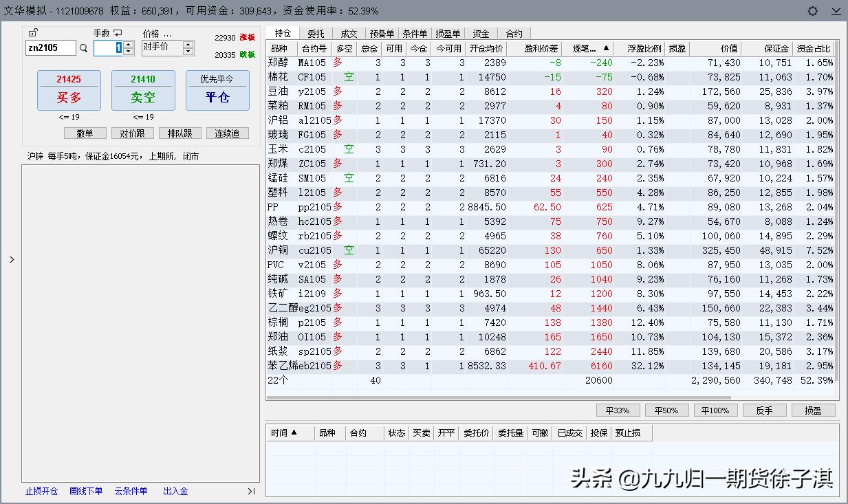Select the 豆油 y2105 position row
Image resolution: width=848 pixels, height=504 pixels.
click(x=550, y=91)
